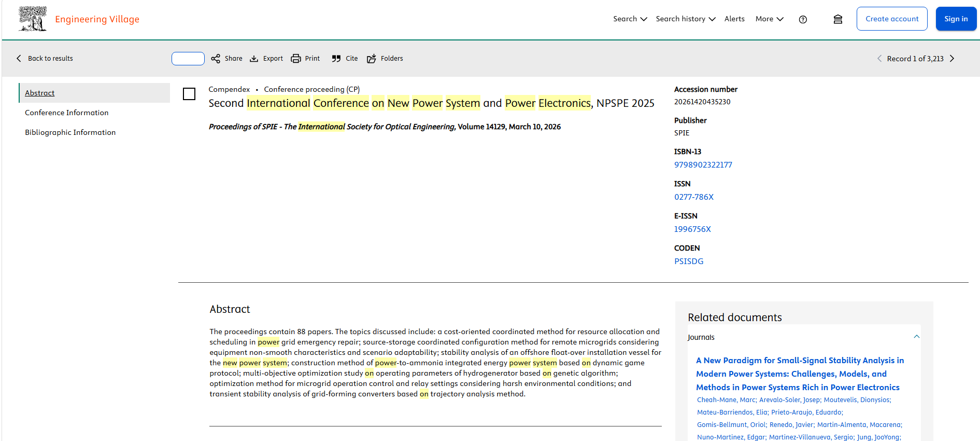Click the Cite quotation mark icon
The image size is (980, 441).
point(336,59)
